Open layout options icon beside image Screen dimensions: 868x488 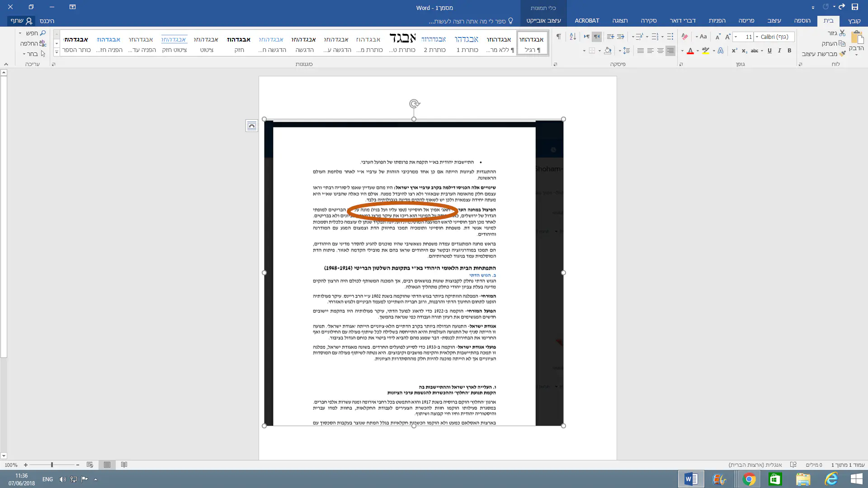(251, 126)
